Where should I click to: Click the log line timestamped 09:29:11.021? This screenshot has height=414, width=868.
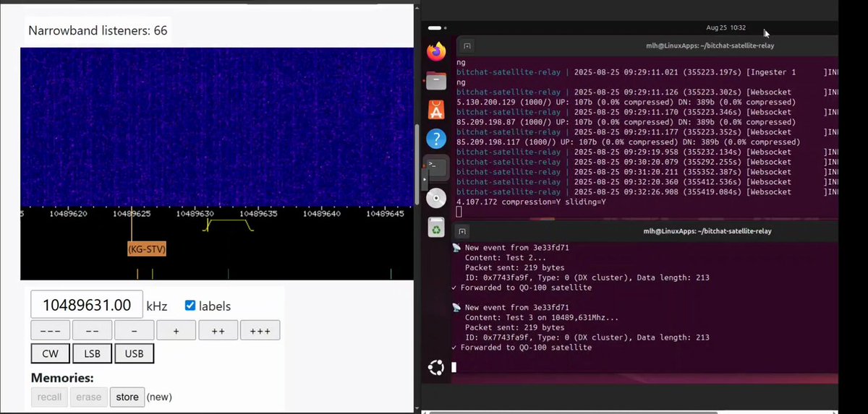coord(647,72)
